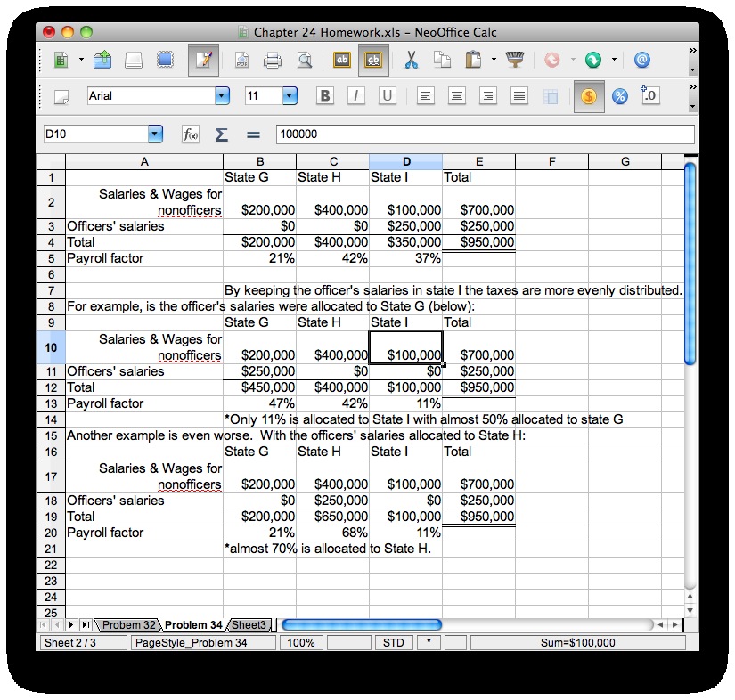The height and width of the screenshot is (700, 735).
Task: Click the 100% zoom status field
Action: coord(300,643)
